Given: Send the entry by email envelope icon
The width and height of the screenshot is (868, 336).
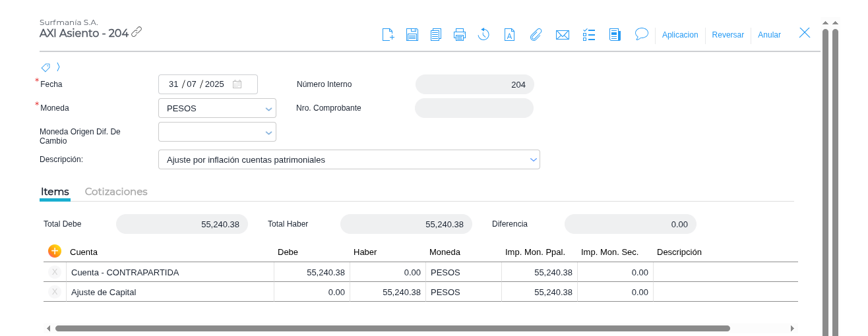Looking at the screenshot, I should [x=563, y=35].
